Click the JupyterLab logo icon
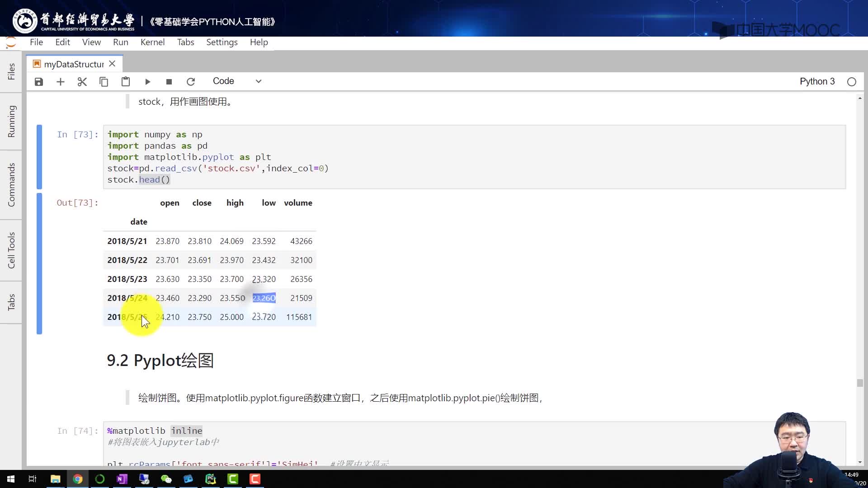Screen dimensions: 868x488 point(11,43)
